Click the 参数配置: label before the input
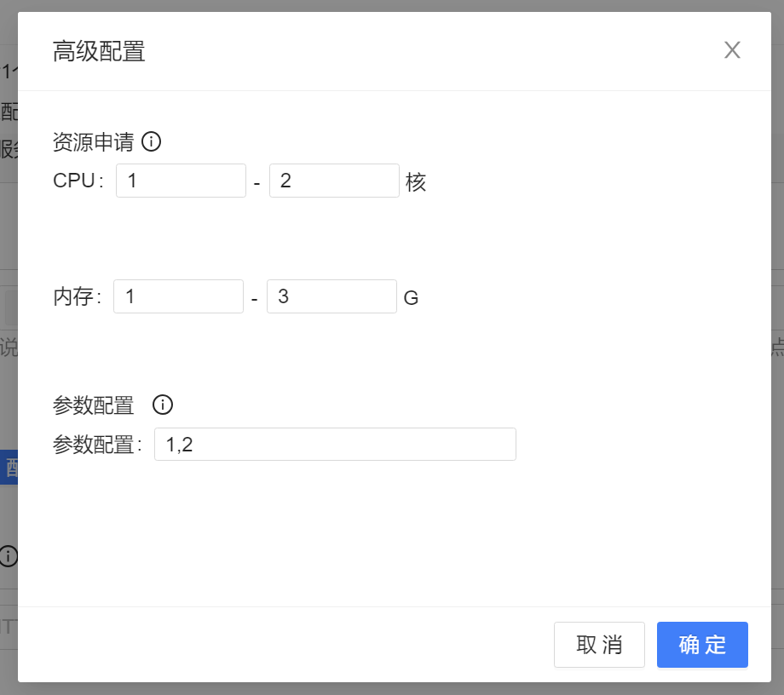 [x=95, y=445]
